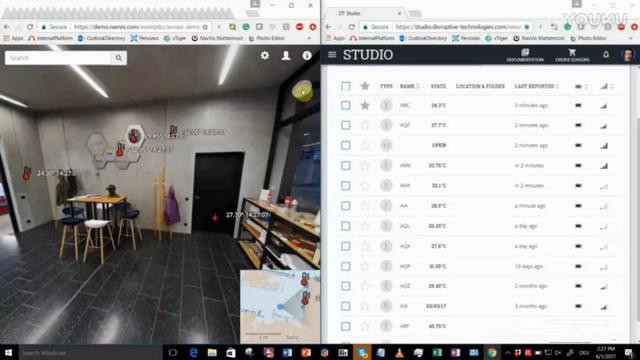Screen dimensions: 640x360
Task: Open Documentation in Studio header
Action: (525, 55)
